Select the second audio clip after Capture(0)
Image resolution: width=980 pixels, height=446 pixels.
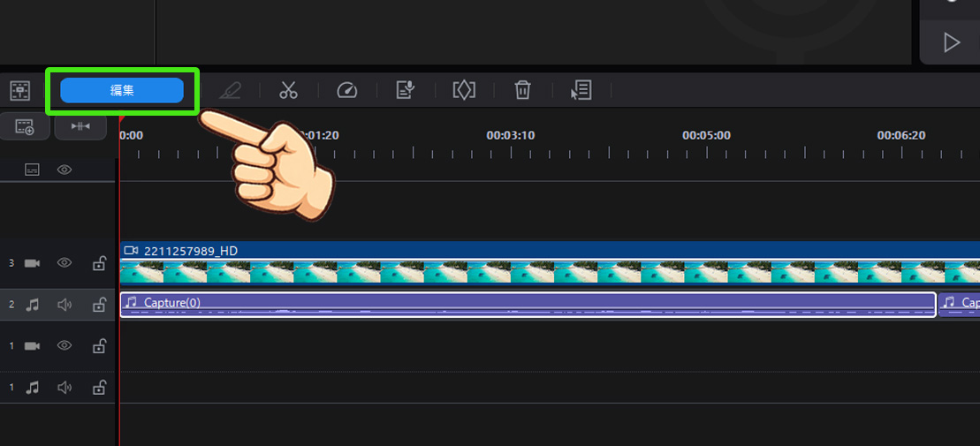point(960,305)
